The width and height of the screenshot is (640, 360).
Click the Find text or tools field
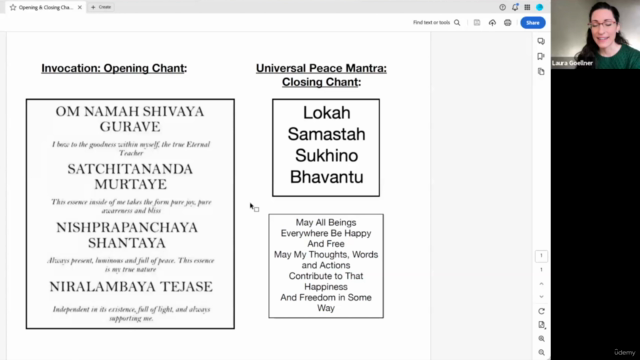431,22
